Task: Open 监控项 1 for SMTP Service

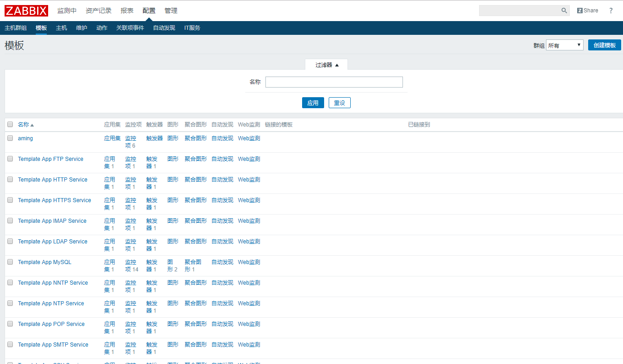Action: 131,348
